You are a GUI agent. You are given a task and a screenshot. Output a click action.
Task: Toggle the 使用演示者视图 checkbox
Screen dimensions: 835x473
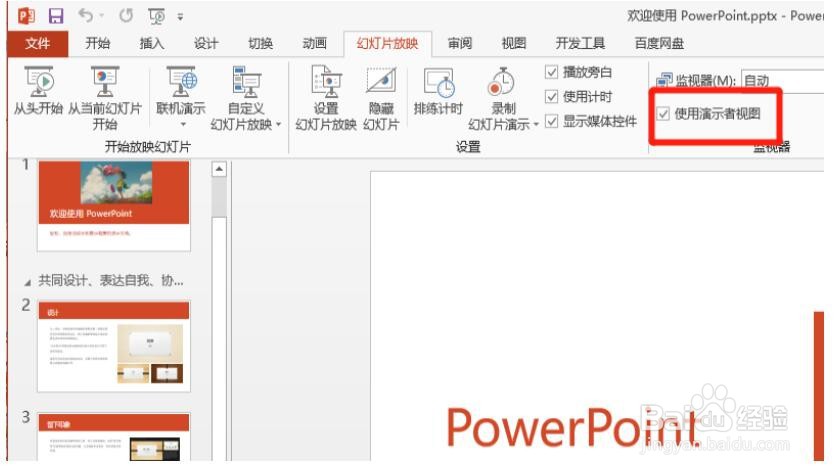(663, 113)
